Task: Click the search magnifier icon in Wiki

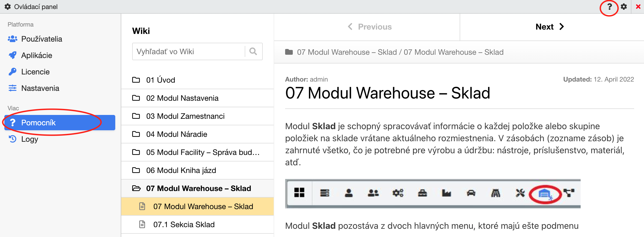Action: (253, 51)
